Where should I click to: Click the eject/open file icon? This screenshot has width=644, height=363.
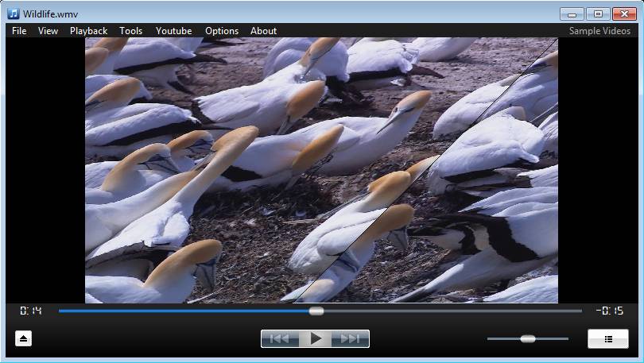23,339
